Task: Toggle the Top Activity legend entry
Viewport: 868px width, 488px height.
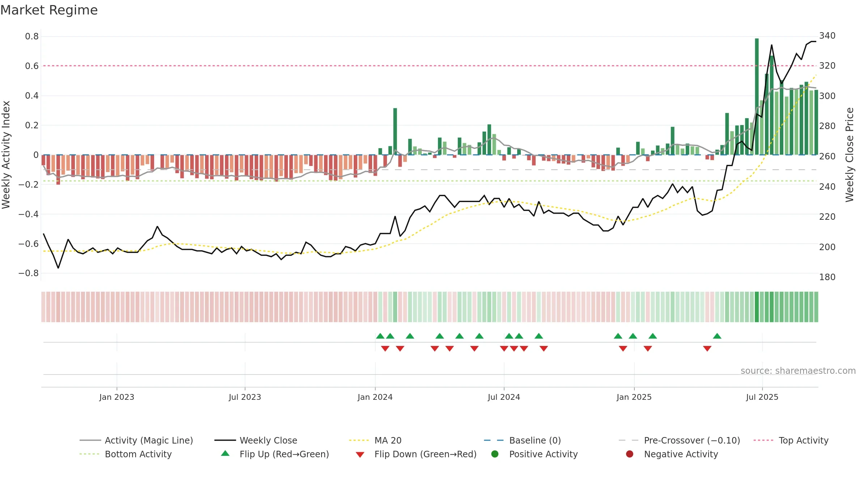Action: pos(791,440)
